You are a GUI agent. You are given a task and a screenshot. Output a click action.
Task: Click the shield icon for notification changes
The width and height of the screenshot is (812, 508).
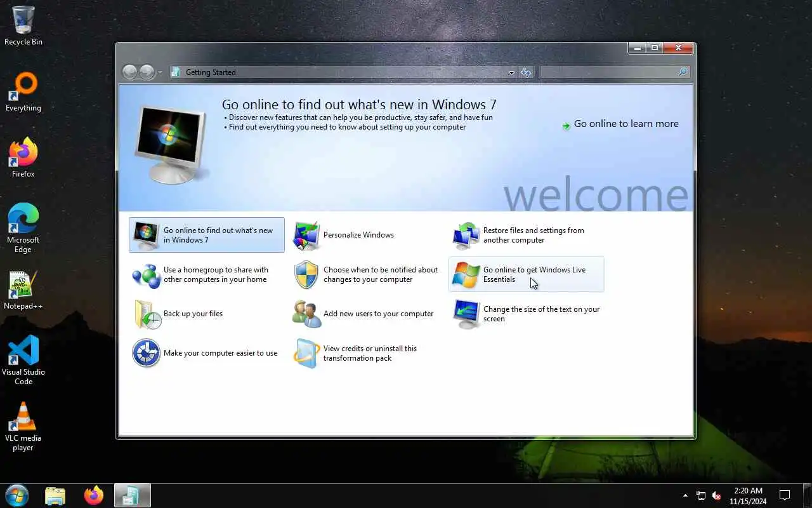point(306,275)
